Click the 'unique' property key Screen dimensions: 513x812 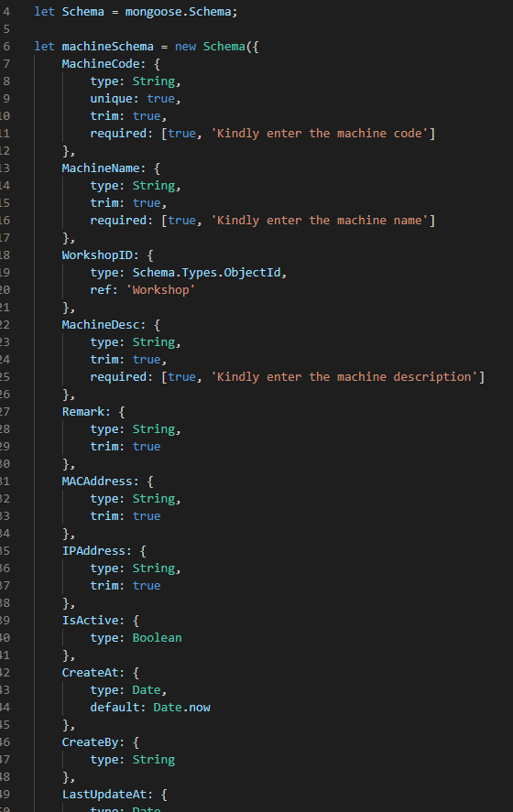[111, 98]
